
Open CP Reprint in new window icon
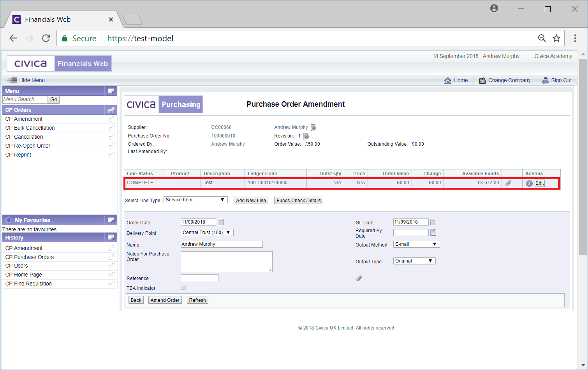pyautogui.click(x=112, y=155)
